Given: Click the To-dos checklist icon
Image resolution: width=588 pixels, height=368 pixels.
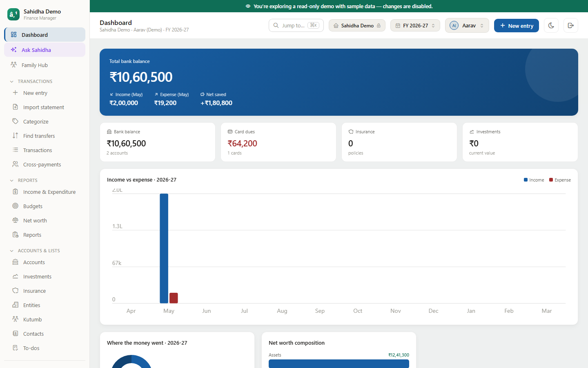Looking at the screenshot, I should [x=16, y=348].
